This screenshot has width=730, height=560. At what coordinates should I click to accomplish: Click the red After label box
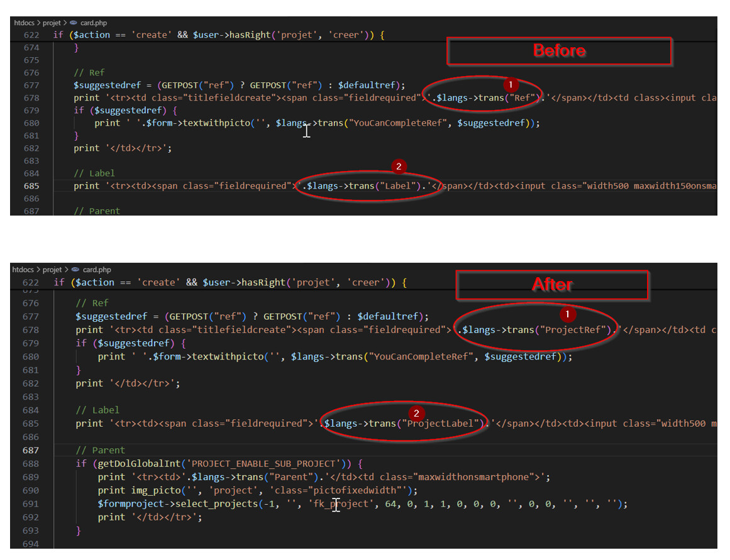pos(552,285)
